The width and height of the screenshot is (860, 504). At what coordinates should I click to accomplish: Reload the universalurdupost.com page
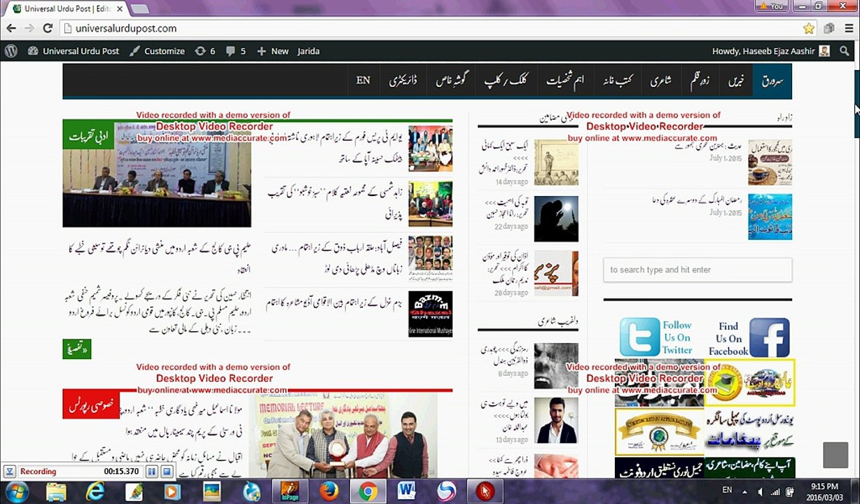click(x=48, y=29)
